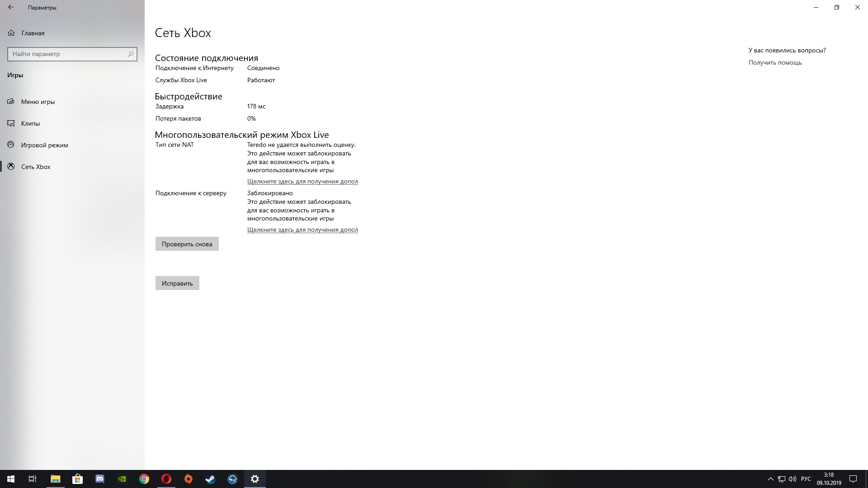The height and width of the screenshot is (488, 868).
Task: Close the Параметры window
Action: point(858,7)
